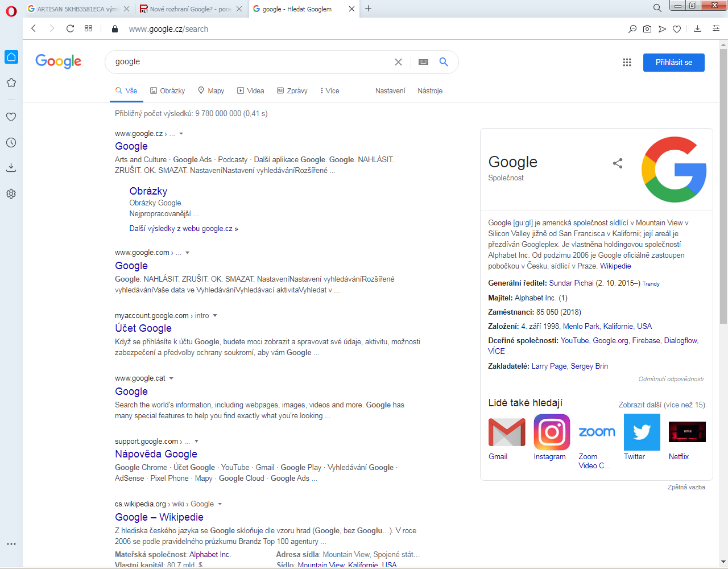Expand options for www.google.cz result

(x=181, y=134)
